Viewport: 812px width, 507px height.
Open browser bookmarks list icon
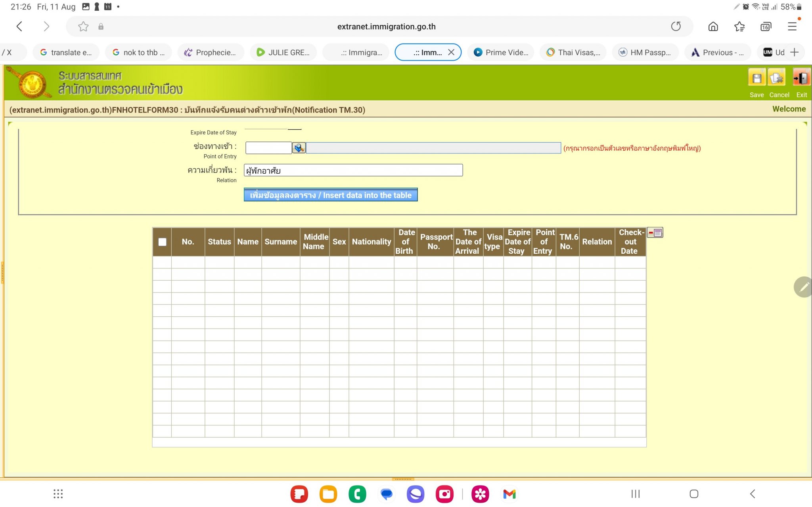point(739,27)
